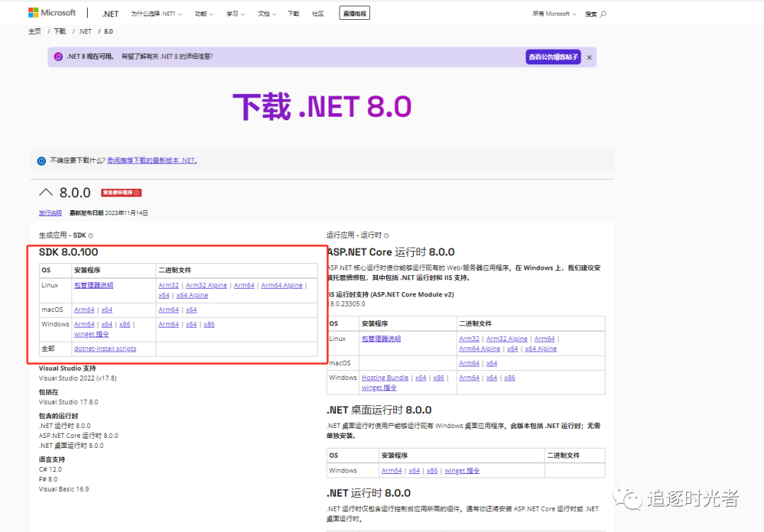Open ASP.NET Core Linux 包管理器说明 link

381,339
